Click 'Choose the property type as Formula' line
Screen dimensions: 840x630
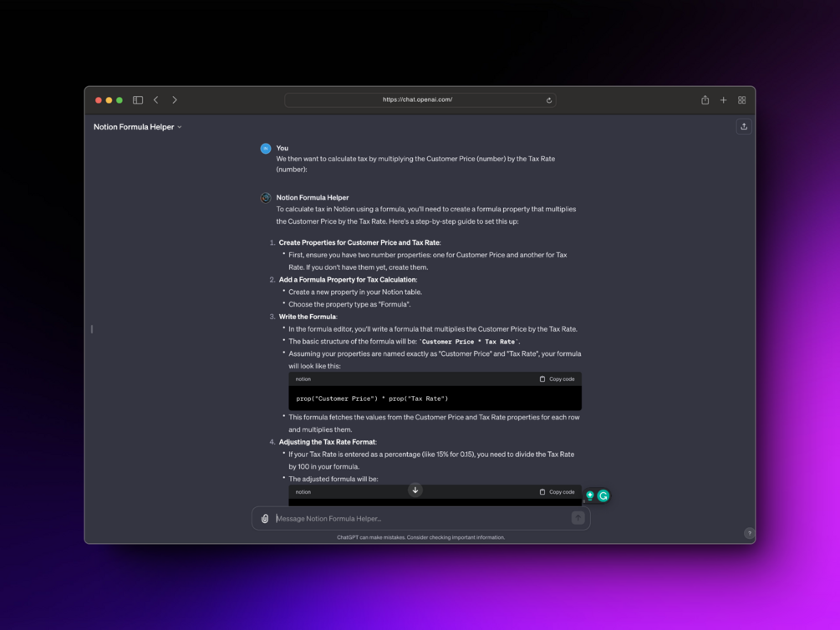[x=349, y=305]
